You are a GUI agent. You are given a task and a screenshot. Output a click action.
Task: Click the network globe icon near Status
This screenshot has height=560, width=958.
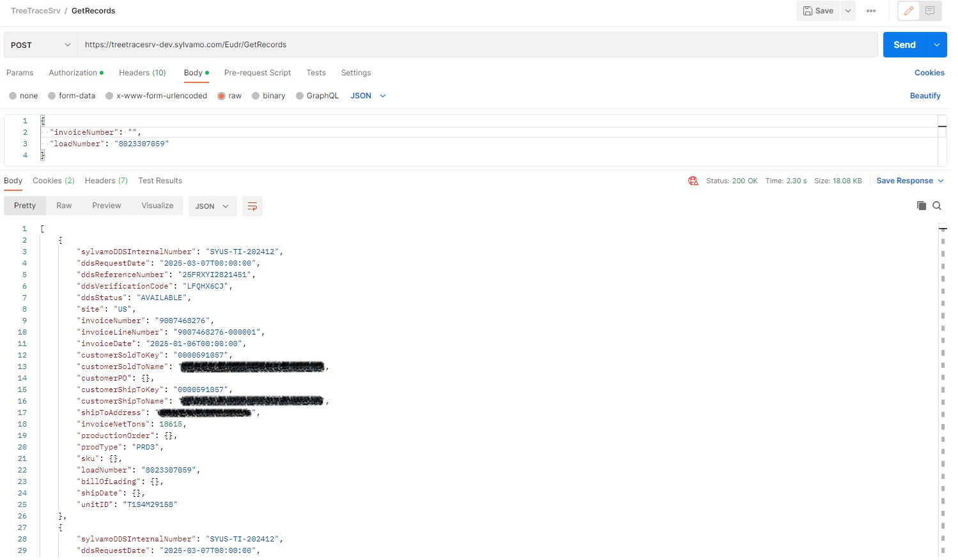[x=693, y=181]
